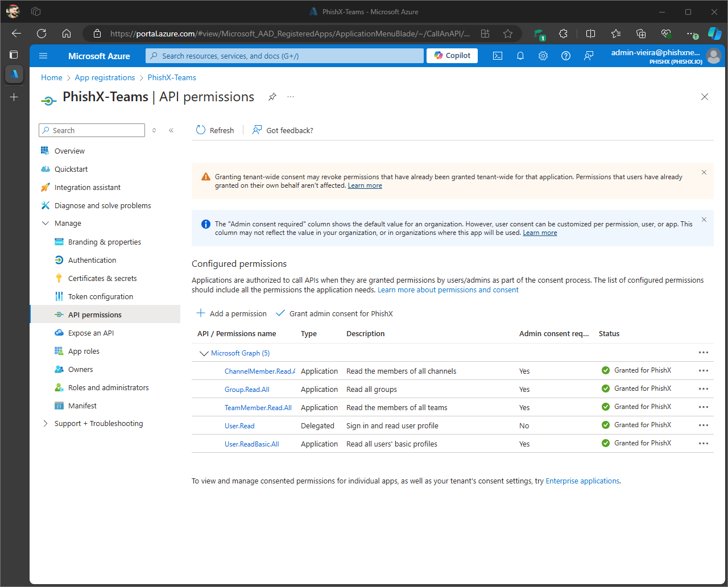Click the browser back arrow
This screenshot has width=728, height=587.
[x=16, y=34]
